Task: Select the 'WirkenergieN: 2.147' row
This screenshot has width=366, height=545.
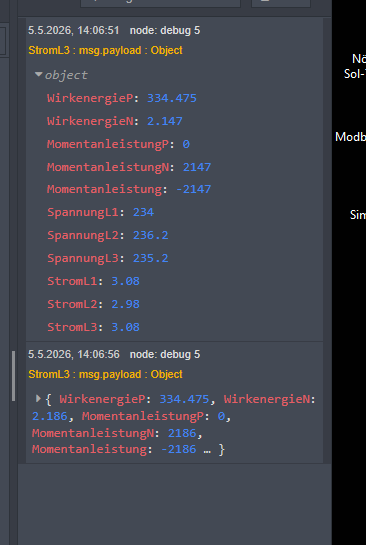Action: 115,121
